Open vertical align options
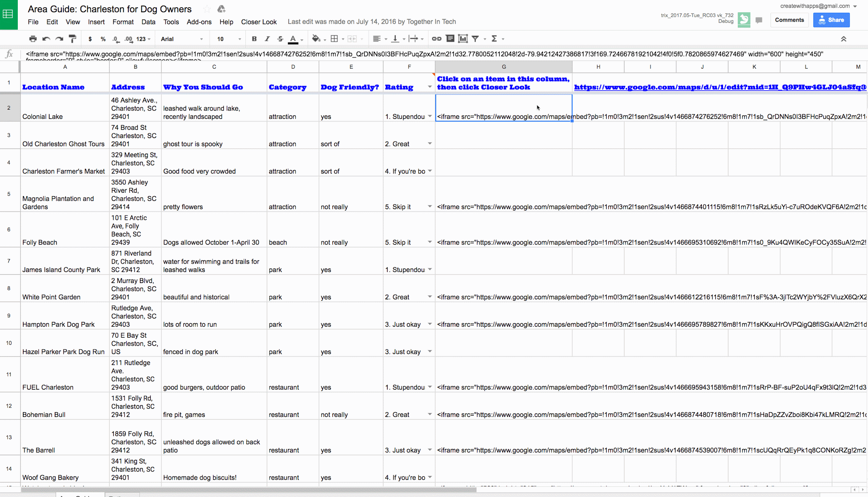The width and height of the screenshot is (868, 497). pos(398,39)
